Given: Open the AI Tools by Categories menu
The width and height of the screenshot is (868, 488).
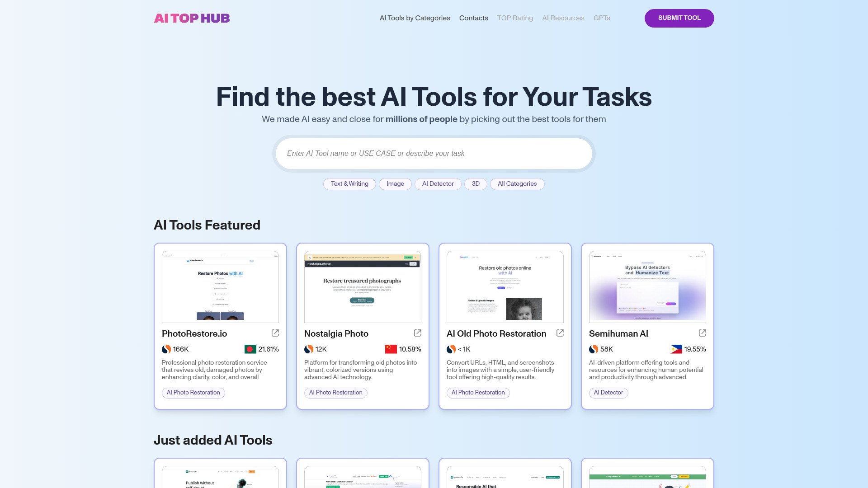Looking at the screenshot, I should click(x=415, y=18).
